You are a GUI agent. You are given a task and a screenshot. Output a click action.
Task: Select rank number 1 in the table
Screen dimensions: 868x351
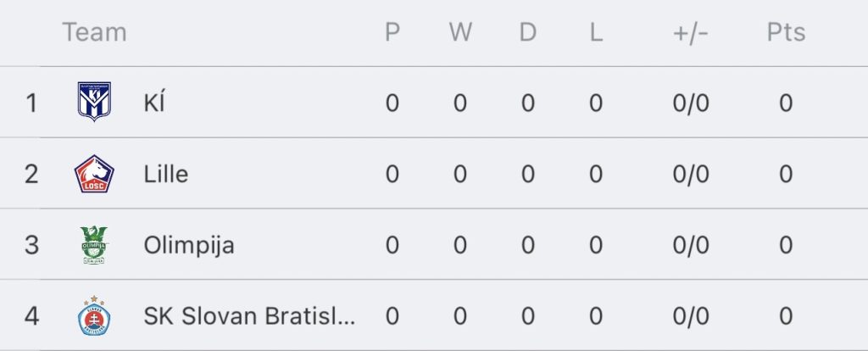(31, 103)
